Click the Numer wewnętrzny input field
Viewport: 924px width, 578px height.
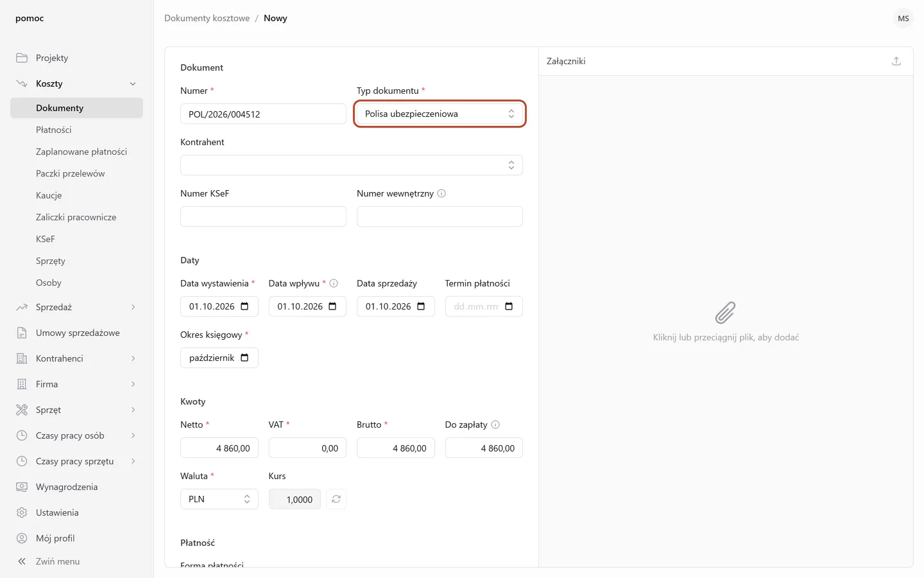(440, 216)
